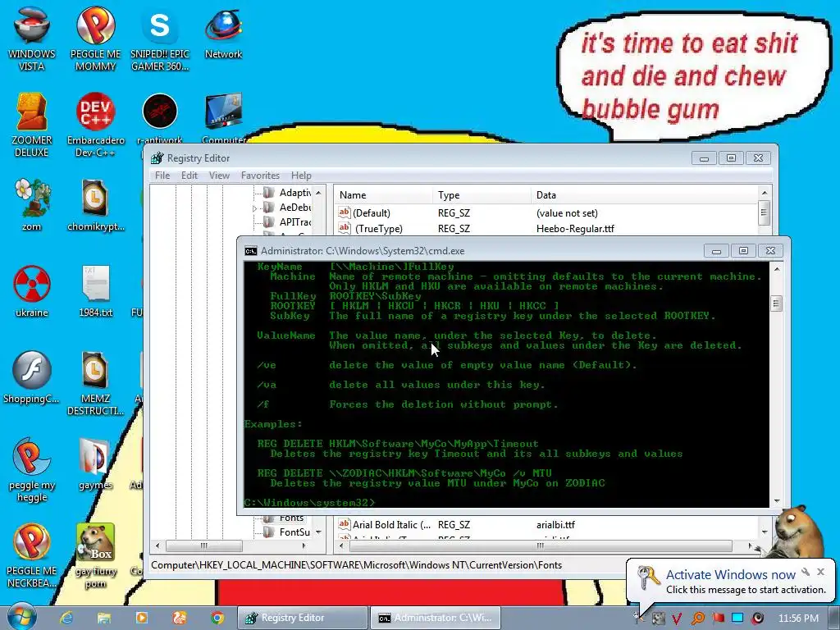The height and width of the screenshot is (630, 840).
Task: Click the 11:56 PM taskbar clock
Action: coord(798,619)
